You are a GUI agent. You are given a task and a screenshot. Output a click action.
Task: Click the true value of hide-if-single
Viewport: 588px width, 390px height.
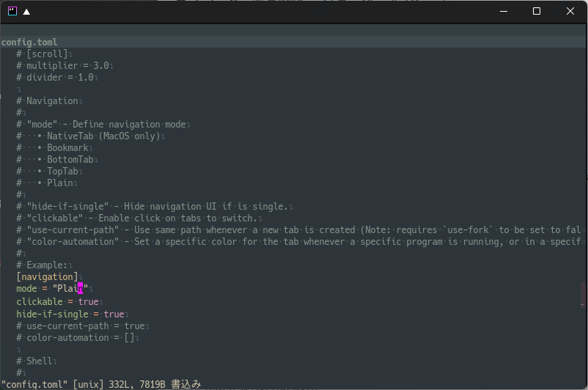(114, 314)
